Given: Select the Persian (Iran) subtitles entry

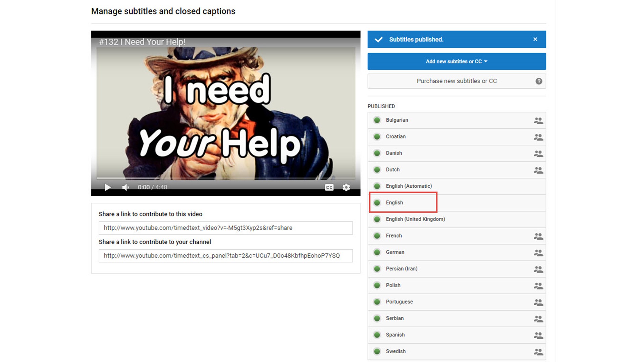Looking at the screenshot, I should 457,269.
